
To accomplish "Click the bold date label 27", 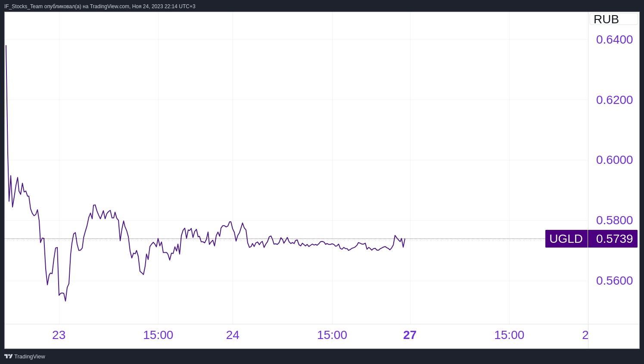I will [x=410, y=335].
